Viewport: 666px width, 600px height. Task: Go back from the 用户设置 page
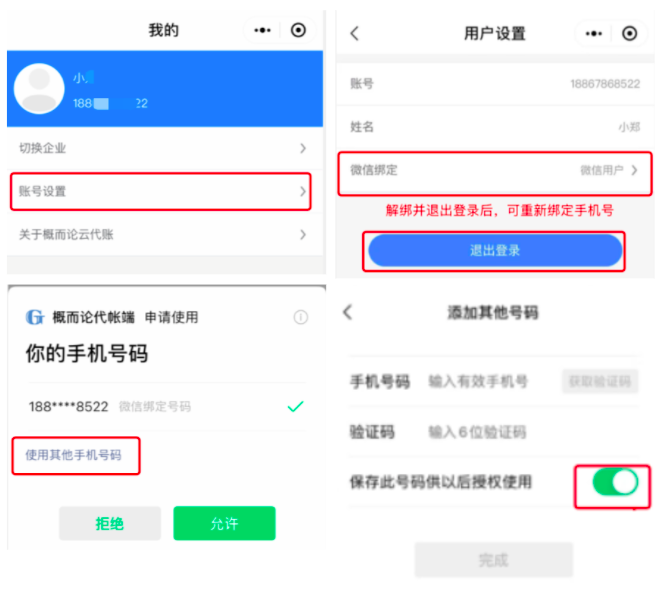[355, 33]
